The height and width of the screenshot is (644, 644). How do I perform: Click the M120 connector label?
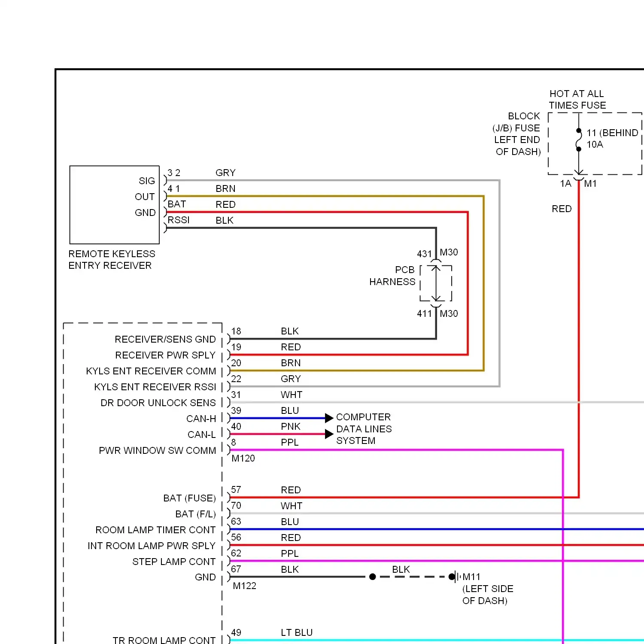243,458
